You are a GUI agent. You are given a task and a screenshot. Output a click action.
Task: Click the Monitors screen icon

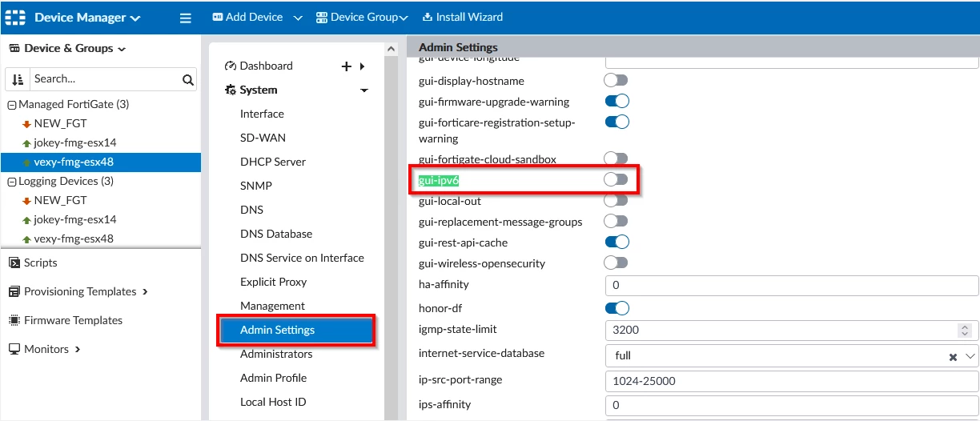(14, 349)
